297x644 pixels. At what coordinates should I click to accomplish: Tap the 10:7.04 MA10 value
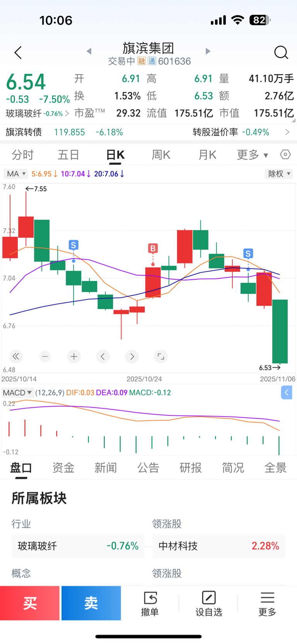point(76,174)
